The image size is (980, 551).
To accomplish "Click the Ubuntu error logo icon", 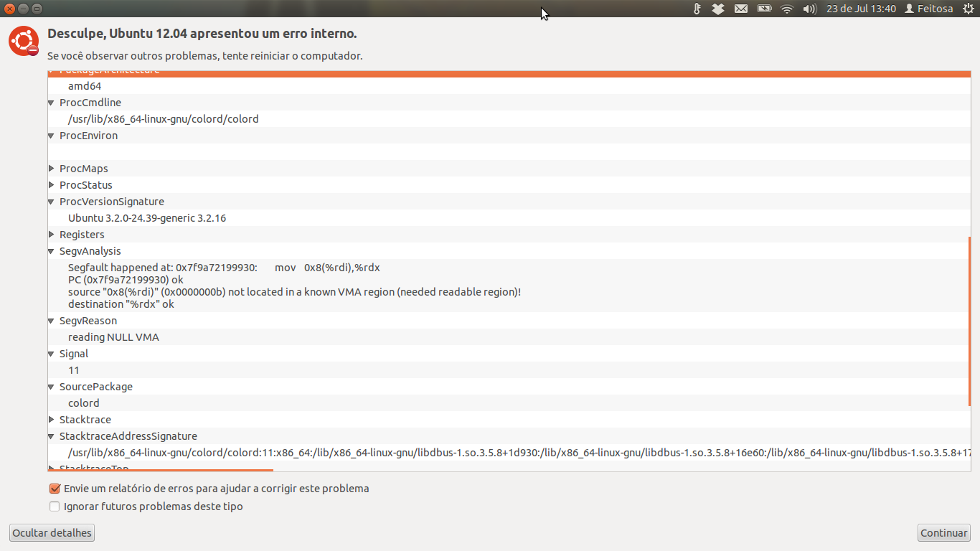I will coord(24,41).
